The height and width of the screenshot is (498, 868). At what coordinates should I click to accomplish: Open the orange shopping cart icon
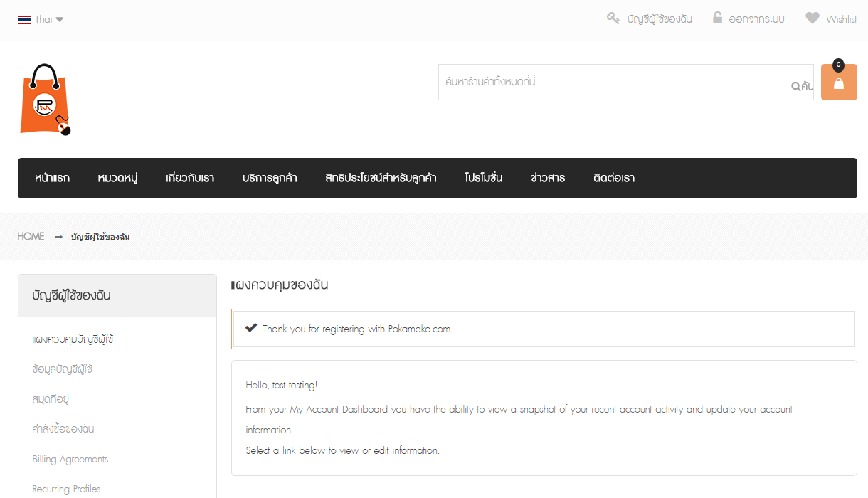click(x=839, y=83)
